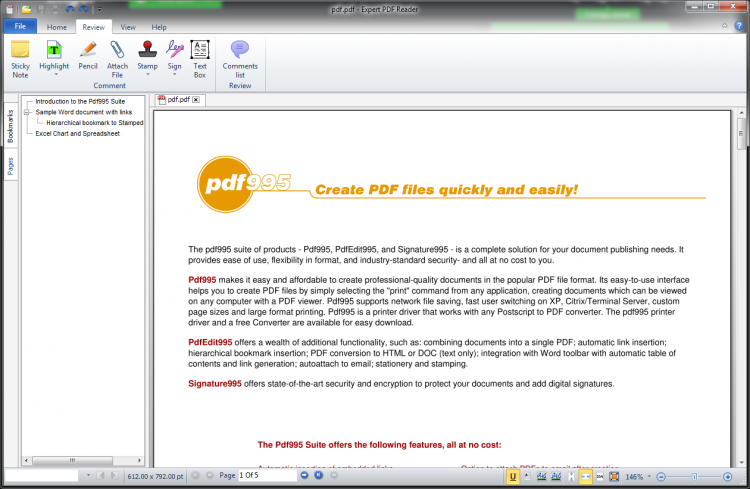
Task: Click the pdf995 logo in document
Action: (243, 184)
